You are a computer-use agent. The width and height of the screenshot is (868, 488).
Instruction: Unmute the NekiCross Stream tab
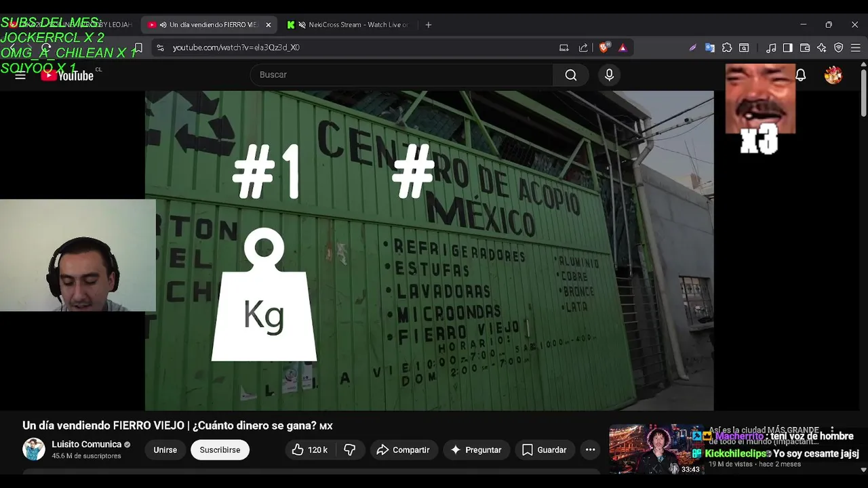(x=302, y=24)
